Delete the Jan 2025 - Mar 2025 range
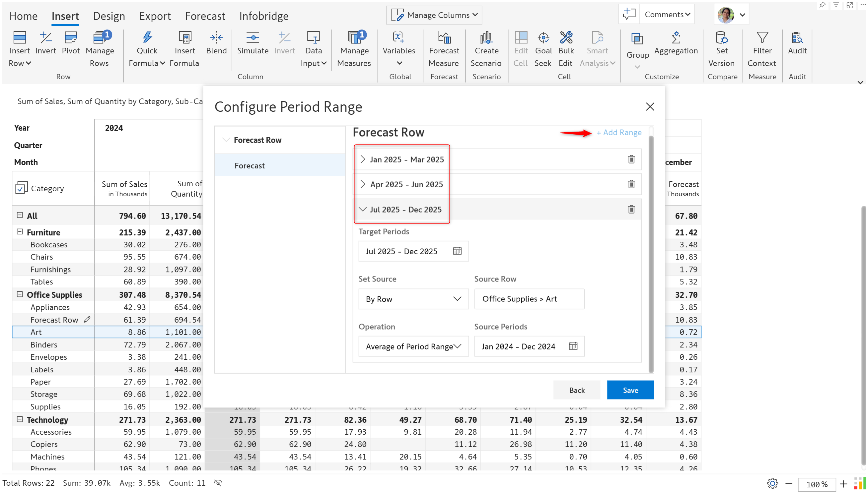868x493 pixels. (631, 159)
